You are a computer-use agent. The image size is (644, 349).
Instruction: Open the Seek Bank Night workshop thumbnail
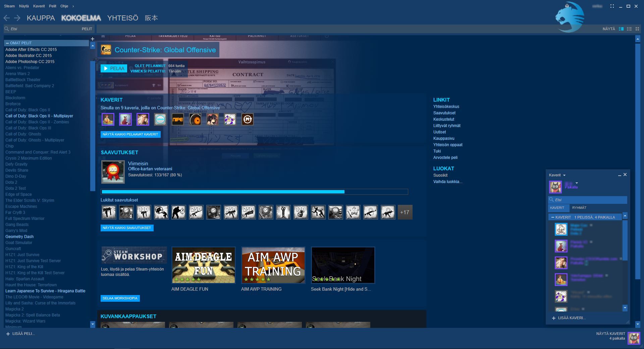coord(343,265)
